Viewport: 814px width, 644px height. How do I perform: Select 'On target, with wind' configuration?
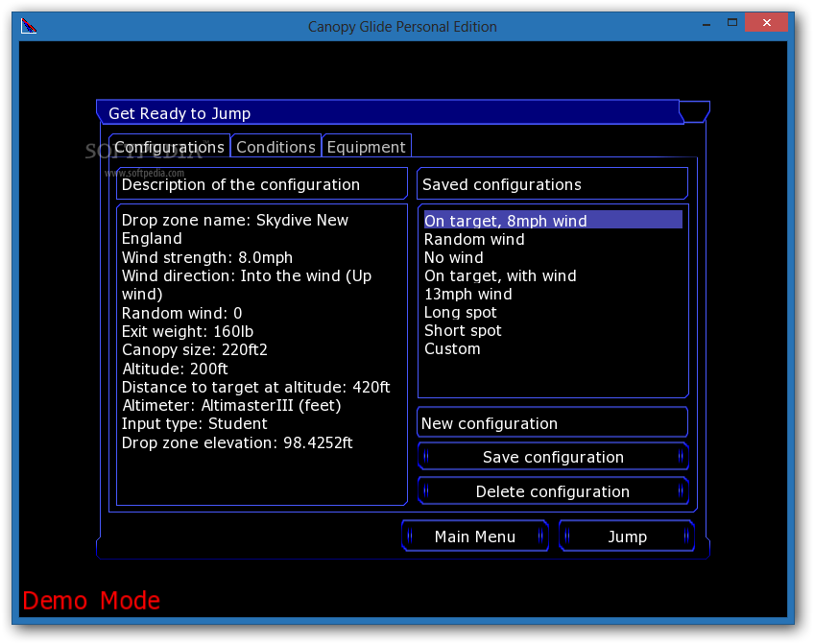(x=553, y=275)
